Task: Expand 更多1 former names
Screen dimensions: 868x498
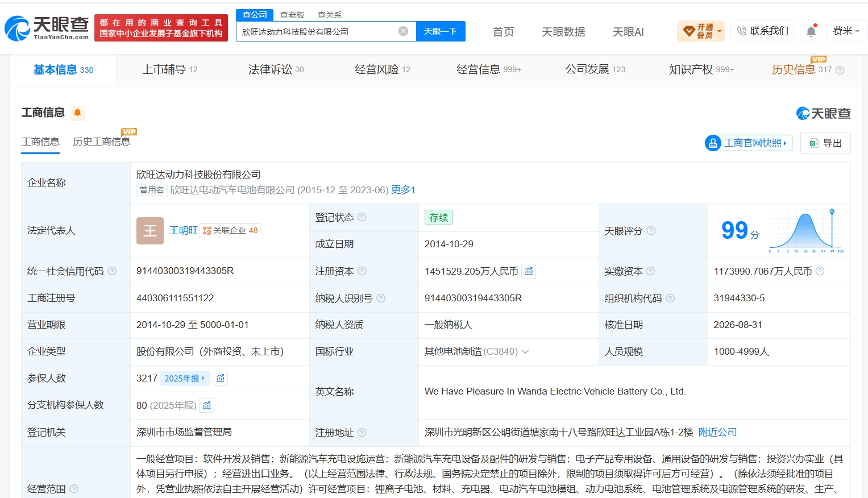Action: 403,190
